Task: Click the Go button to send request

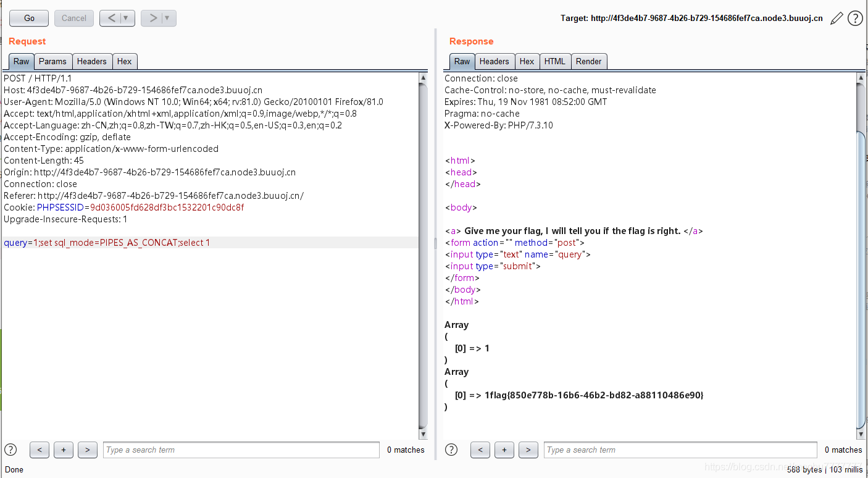Action: [x=29, y=18]
